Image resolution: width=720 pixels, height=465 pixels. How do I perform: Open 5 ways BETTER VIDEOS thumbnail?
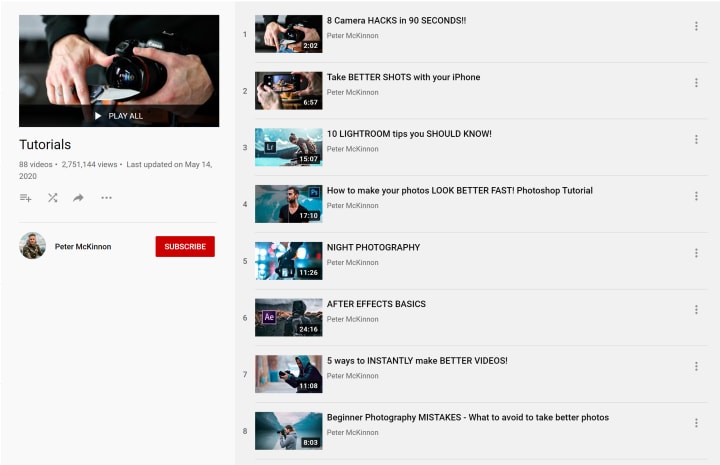289,374
